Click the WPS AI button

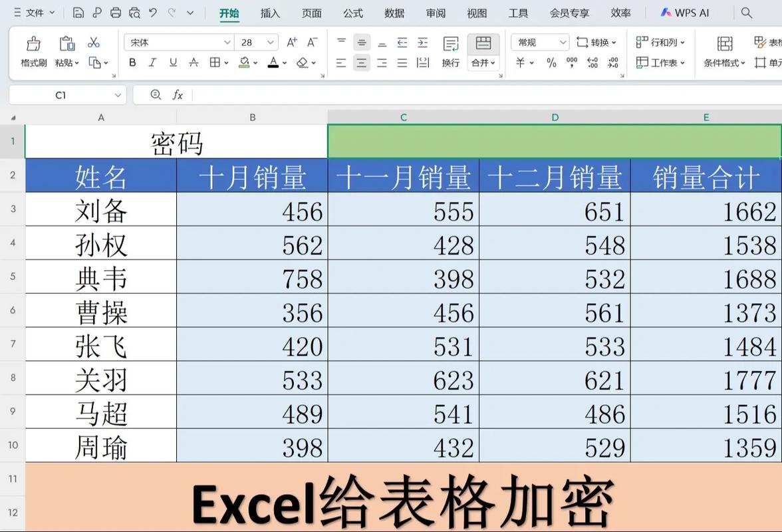[684, 12]
